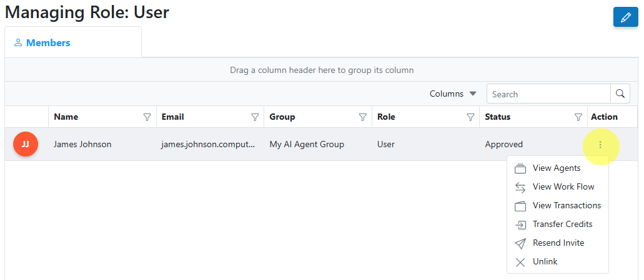Open the Role column filter funnel
The height and width of the screenshot is (280, 644).
471,117
